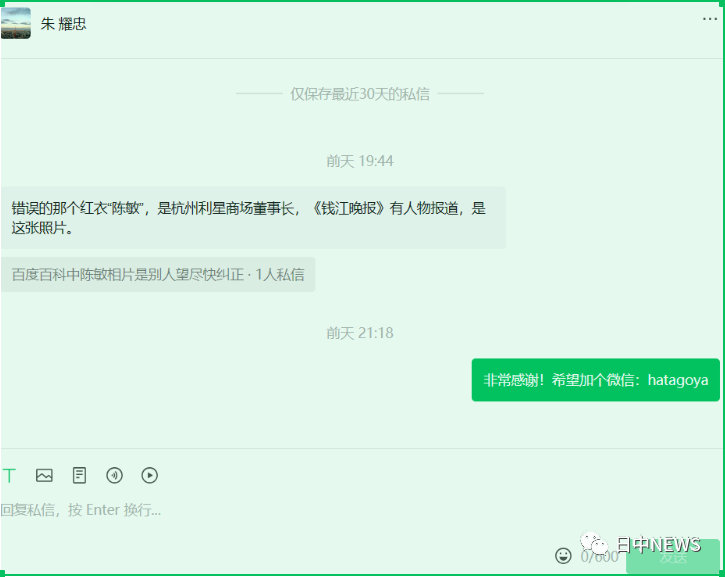725x577 pixels.
Task: Open the emoji smiley picker
Action: click(x=563, y=556)
